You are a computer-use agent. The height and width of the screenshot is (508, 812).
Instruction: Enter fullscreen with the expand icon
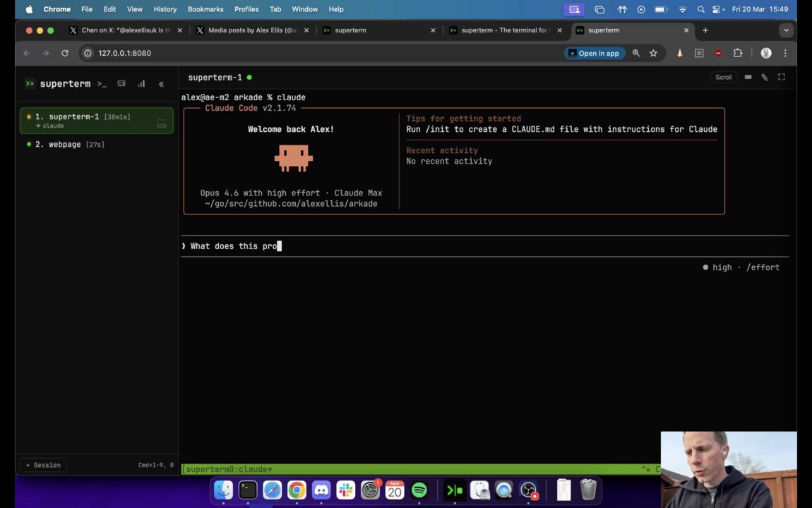[x=781, y=78]
